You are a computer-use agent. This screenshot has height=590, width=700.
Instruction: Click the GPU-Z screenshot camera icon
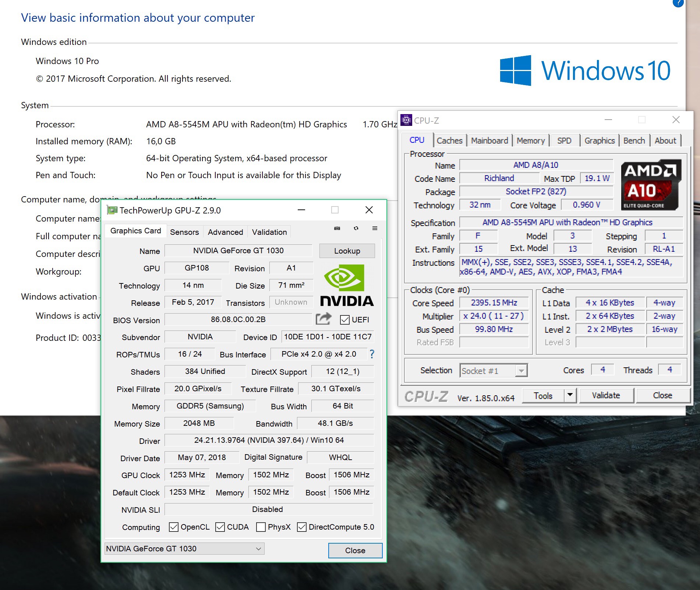(x=337, y=228)
